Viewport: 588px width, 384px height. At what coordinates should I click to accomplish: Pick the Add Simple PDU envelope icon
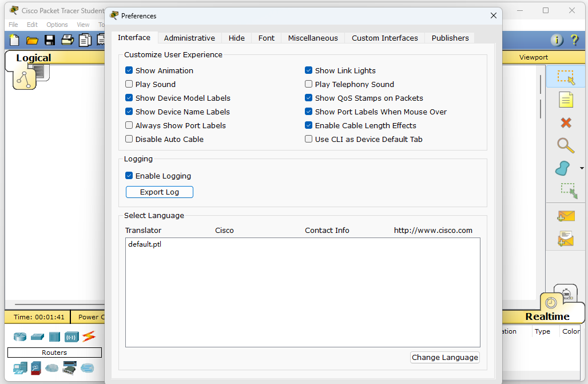[566, 216]
